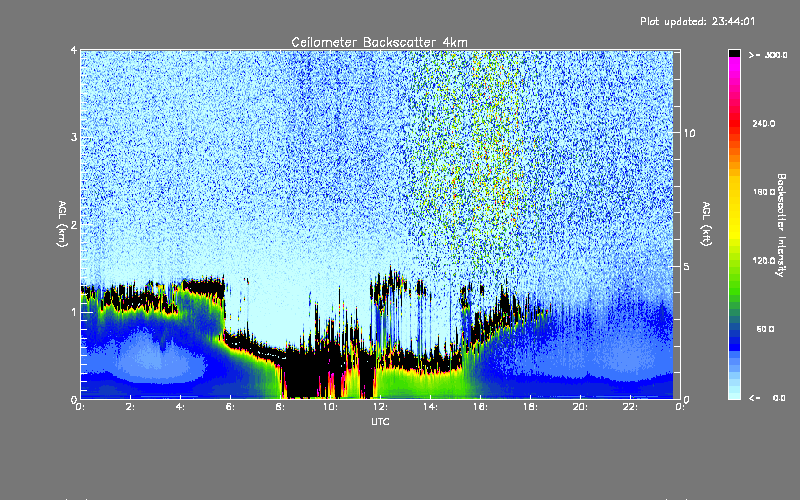Viewport: 800px width, 500px height.
Task: Click the '240.0' color bar label
Action: (x=763, y=123)
